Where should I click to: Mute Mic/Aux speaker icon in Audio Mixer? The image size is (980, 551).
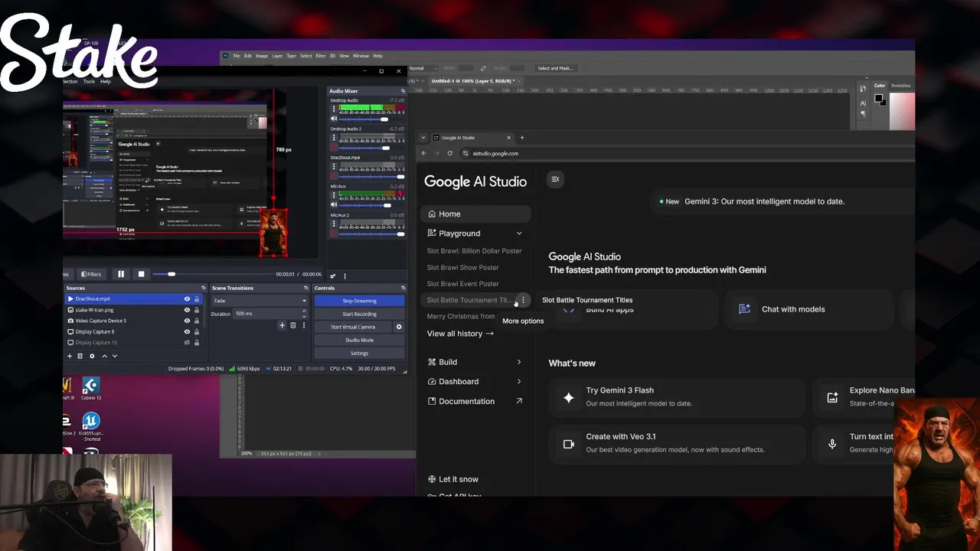tap(334, 204)
